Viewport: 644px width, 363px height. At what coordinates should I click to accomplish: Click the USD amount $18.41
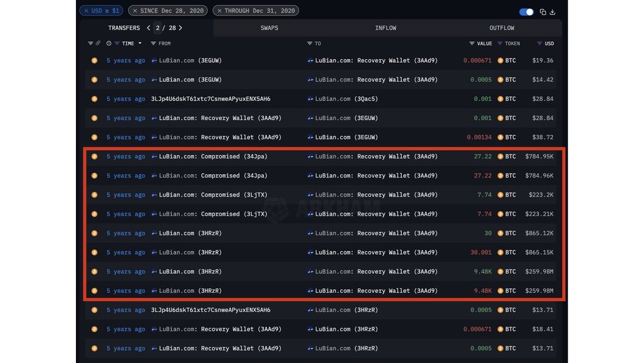(543, 330)
